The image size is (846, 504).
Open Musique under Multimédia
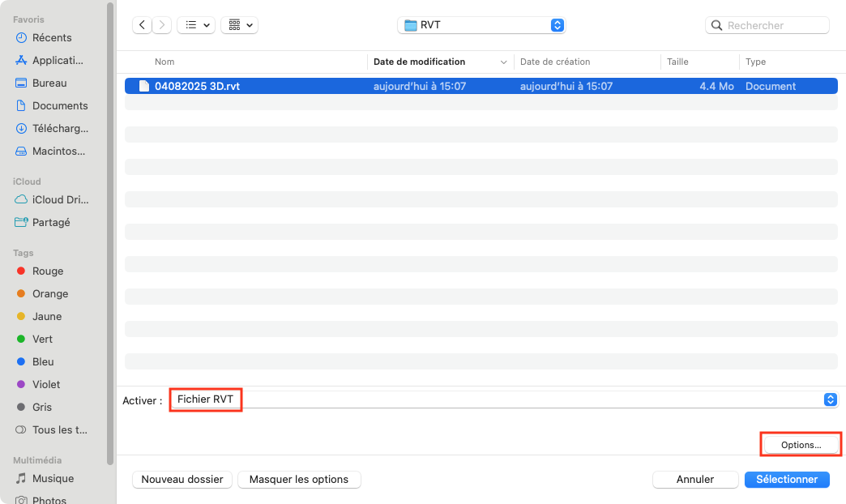pyautogui.click(x=50, y=478)
